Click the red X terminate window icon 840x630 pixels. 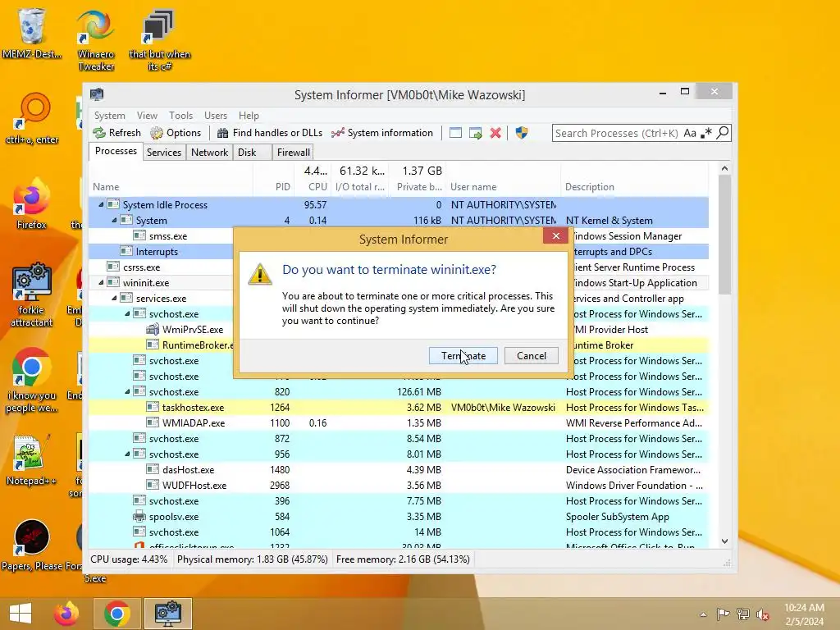tap(495, 133)
